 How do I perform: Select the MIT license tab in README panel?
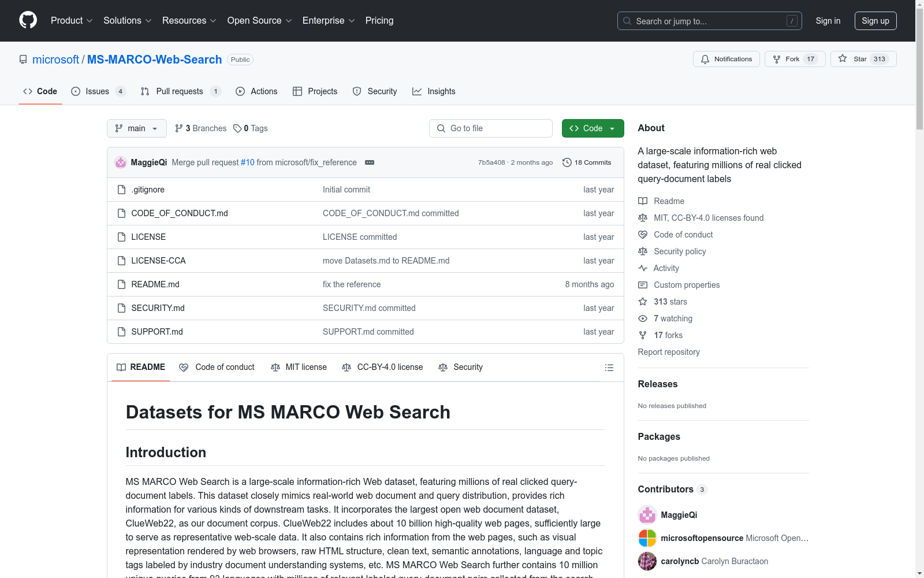click(x=299, y=368)
